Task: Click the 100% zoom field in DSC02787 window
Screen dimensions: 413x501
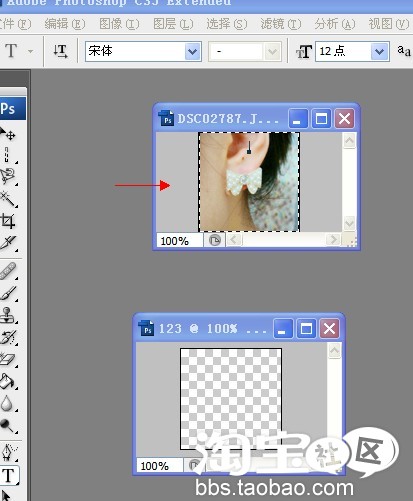Action: [x=180, y=241]
